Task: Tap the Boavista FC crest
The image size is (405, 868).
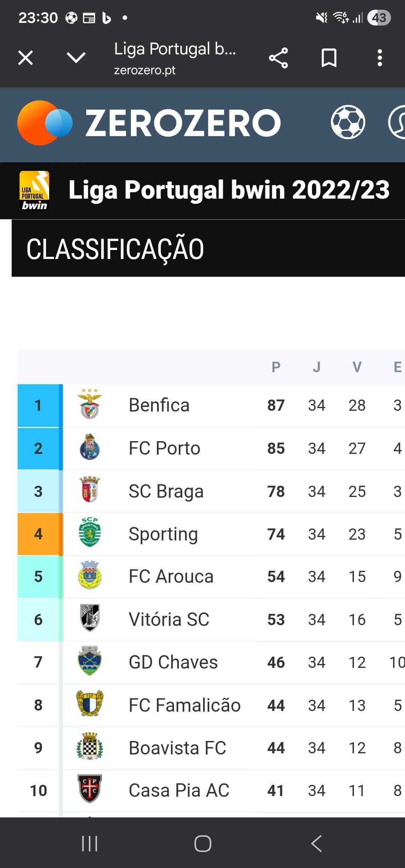Action: [90, 747]
